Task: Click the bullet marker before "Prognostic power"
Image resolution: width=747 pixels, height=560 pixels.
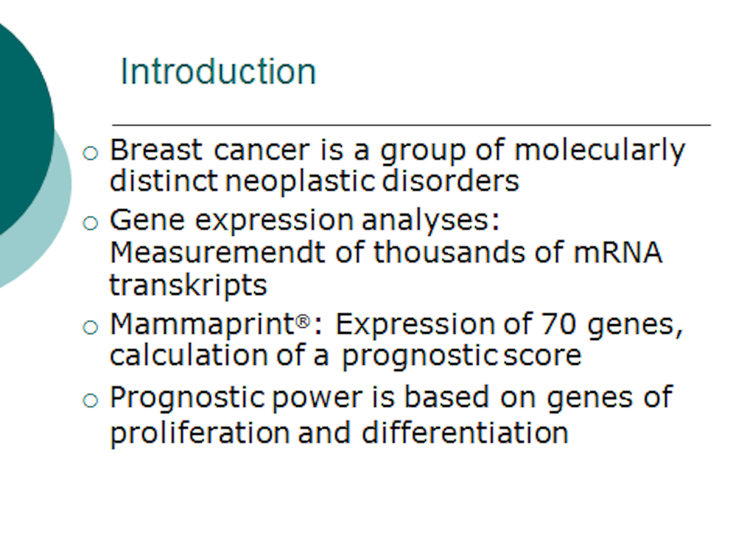Action: click(x=90, y=401)
